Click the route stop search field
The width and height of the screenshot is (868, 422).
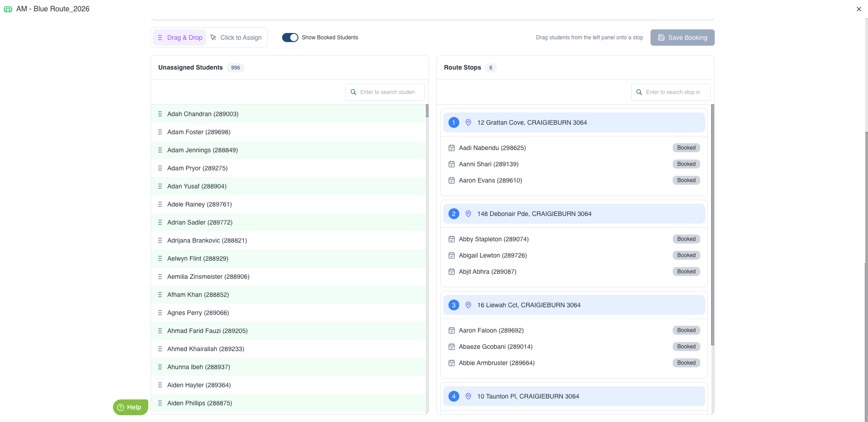click(675, 92)
